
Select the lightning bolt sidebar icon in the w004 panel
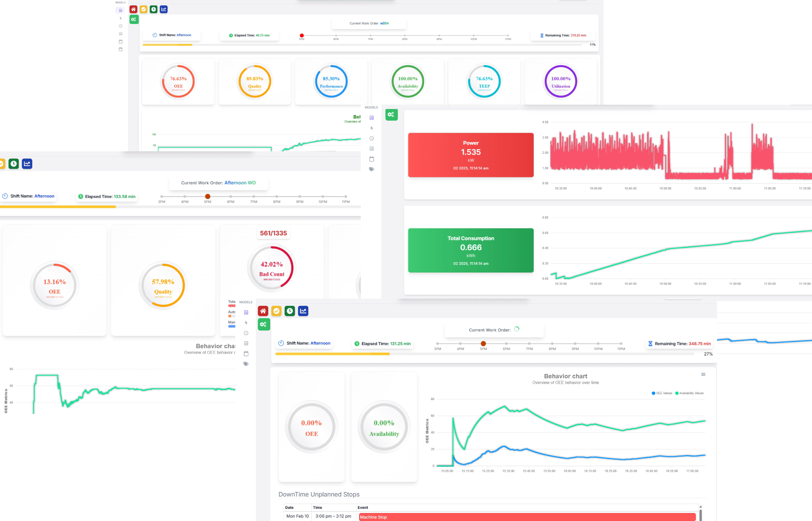tap(121, 18)
